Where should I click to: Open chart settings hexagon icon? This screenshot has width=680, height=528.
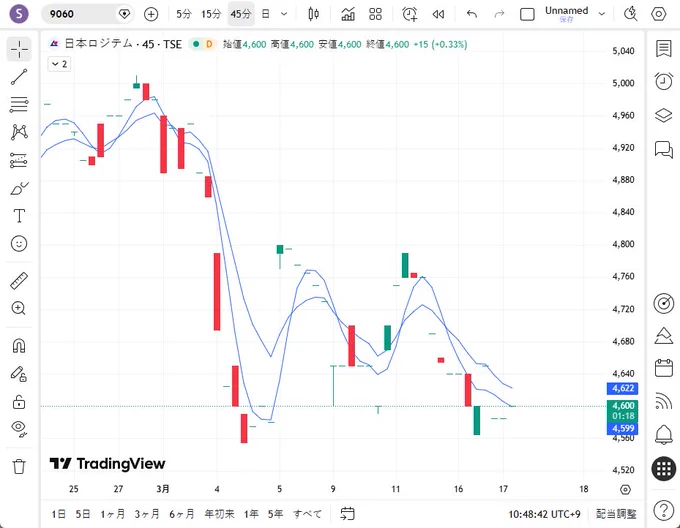(x=659, y=14)
